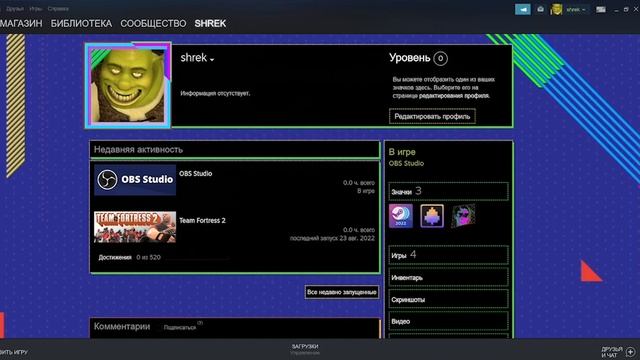Follow the 'редактирования профиля' link
Viewport: 640px width, 360px height.
[x=454, y=96]
